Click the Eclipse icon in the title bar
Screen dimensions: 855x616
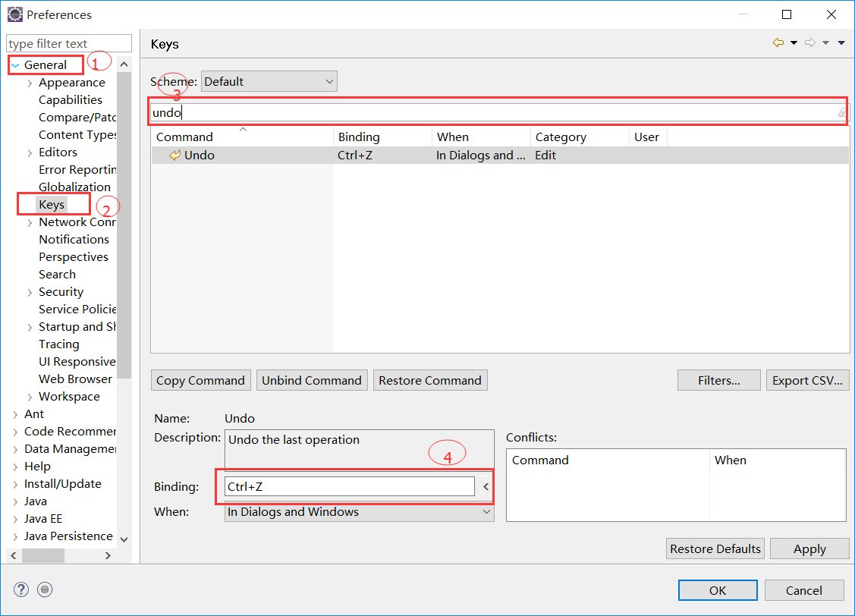tap(14, 14)
